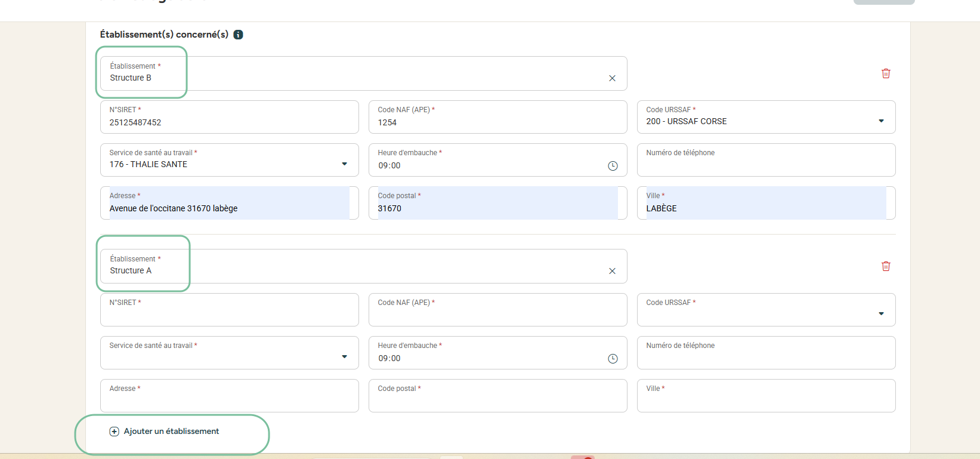980x459 pixels.
Task: Click the plus icon to add establishment
Action: tap(114, 432)
